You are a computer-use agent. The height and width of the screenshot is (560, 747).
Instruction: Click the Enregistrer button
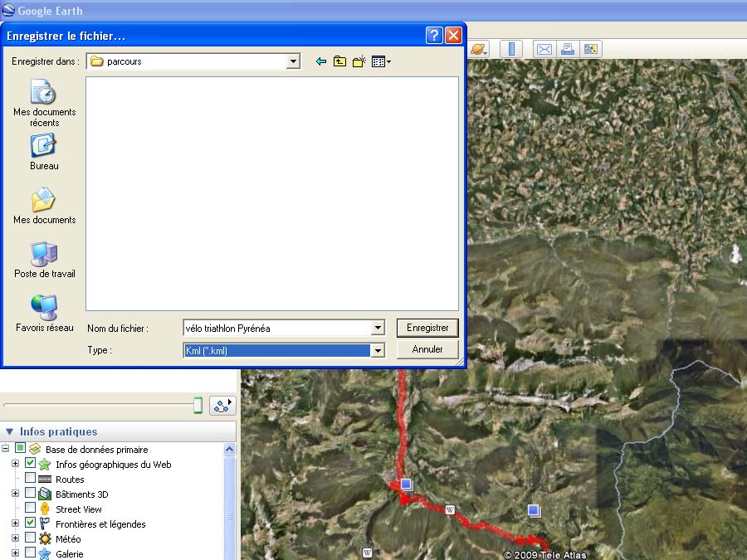click(427, 328)
